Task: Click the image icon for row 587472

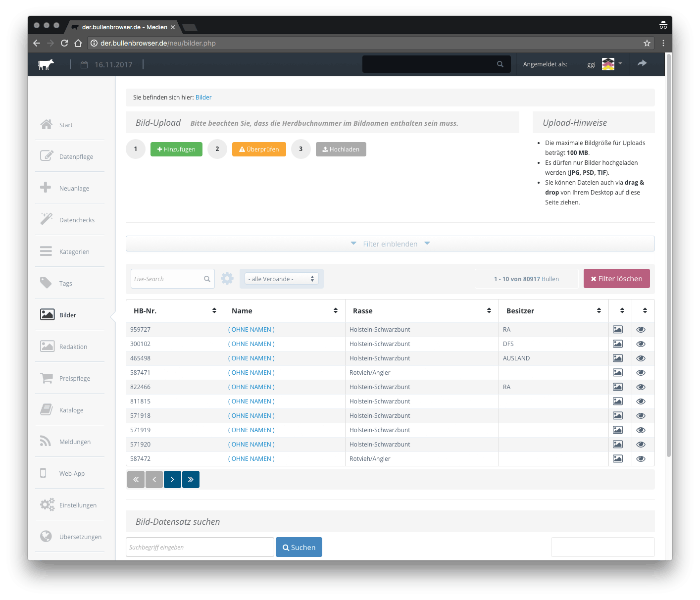Action: pyautogui.click(x=618, y=459)
